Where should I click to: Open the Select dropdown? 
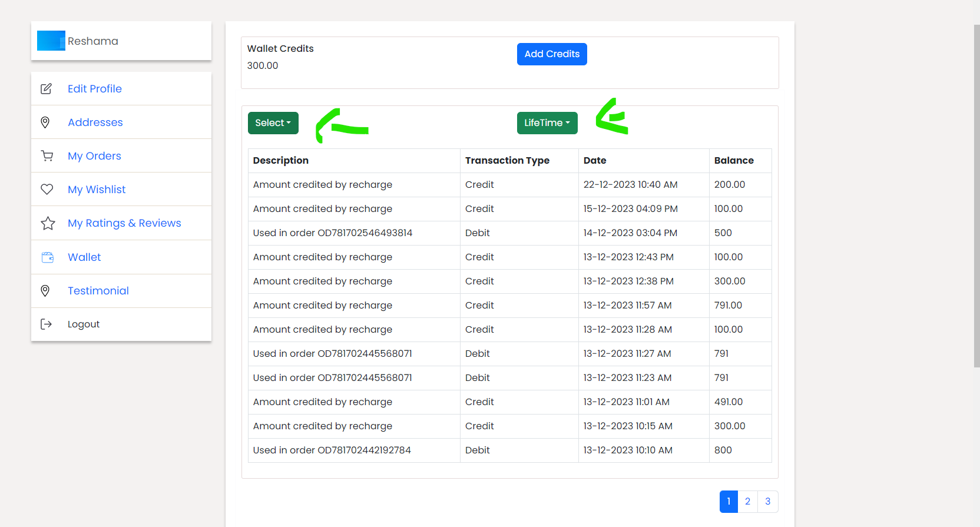(x=273, y=123)
